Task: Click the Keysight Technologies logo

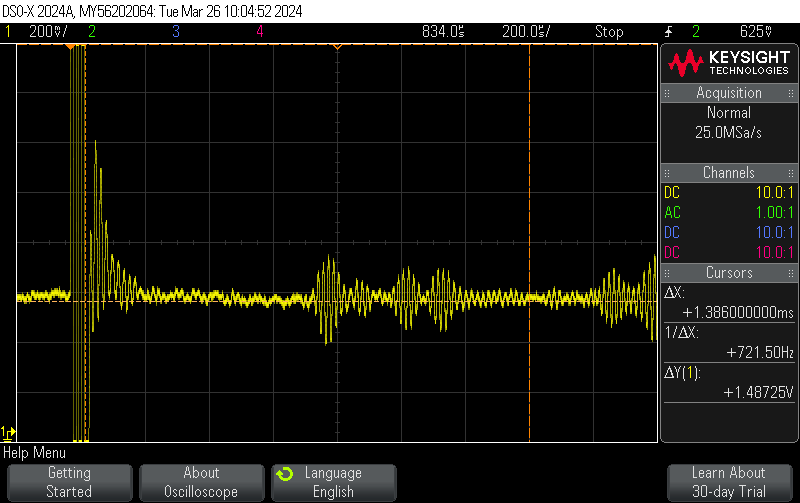Action: [x=729, y=63]
